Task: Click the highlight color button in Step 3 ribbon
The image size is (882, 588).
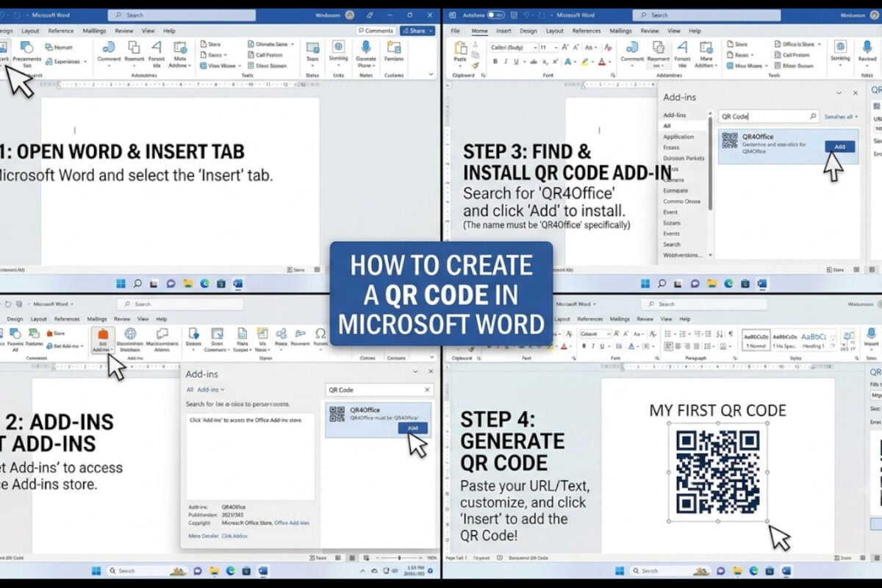Action: tap(584, 62)
